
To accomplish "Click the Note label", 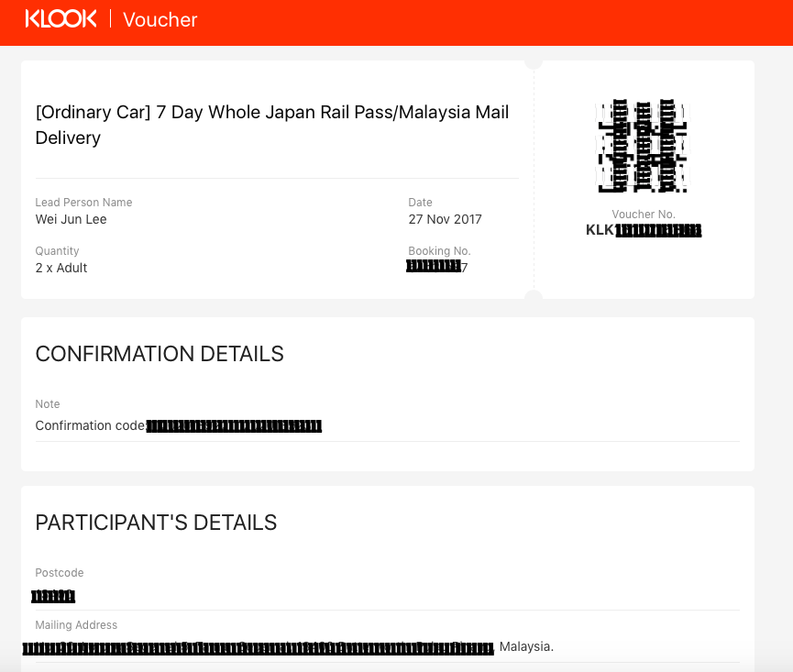I will (x=48, y=404).
